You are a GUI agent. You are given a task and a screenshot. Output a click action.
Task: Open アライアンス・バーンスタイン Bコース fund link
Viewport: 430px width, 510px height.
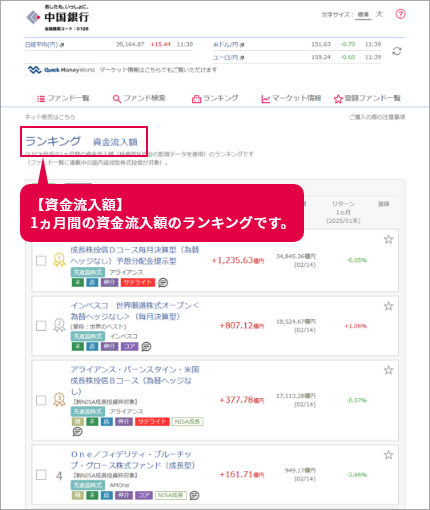point(135,380)
